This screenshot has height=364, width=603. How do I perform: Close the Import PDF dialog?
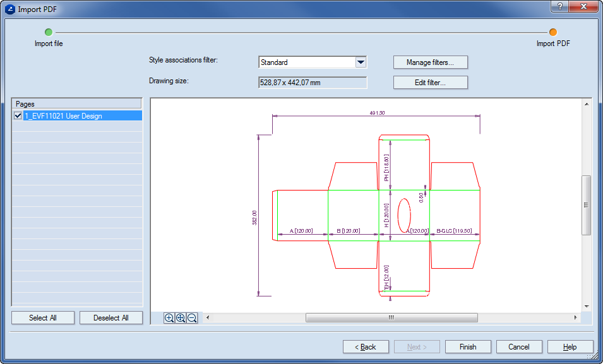[x=583, y=6]
